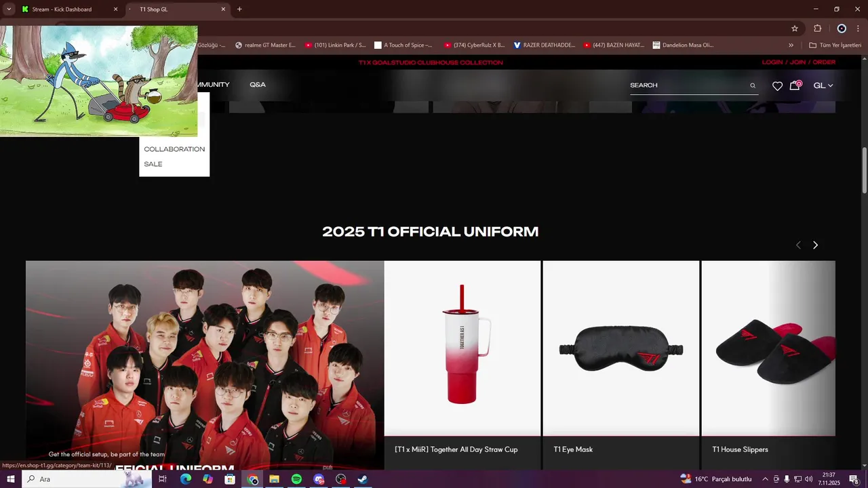Select COLLABORATION in the dropdown menu
This screenshot has width=868, height=488.
point(174,149)
